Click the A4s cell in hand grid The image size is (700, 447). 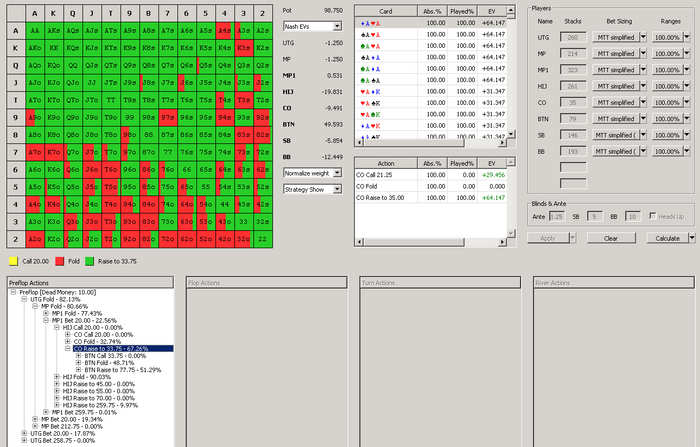(225, 31)
